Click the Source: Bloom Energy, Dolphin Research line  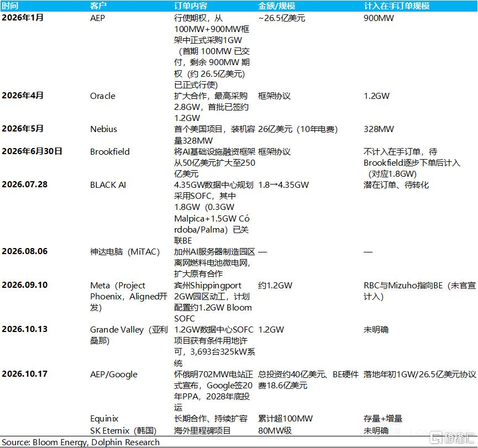pos(81,442)
